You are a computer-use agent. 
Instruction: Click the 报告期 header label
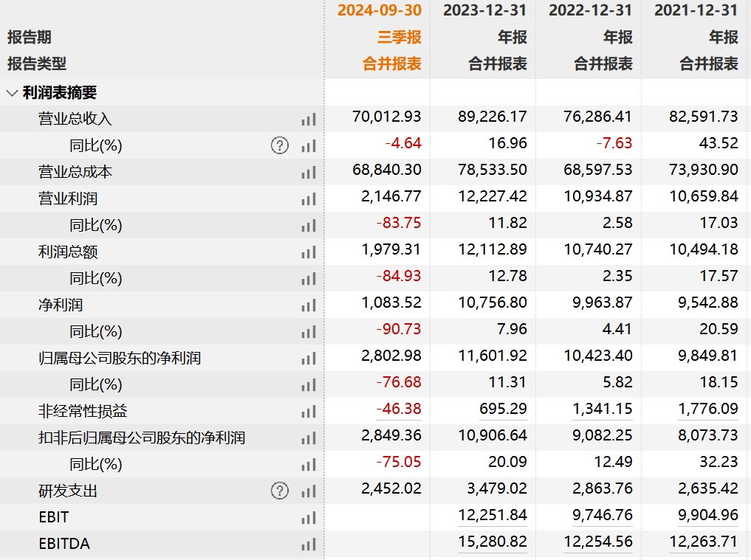[x=30, y=38]
